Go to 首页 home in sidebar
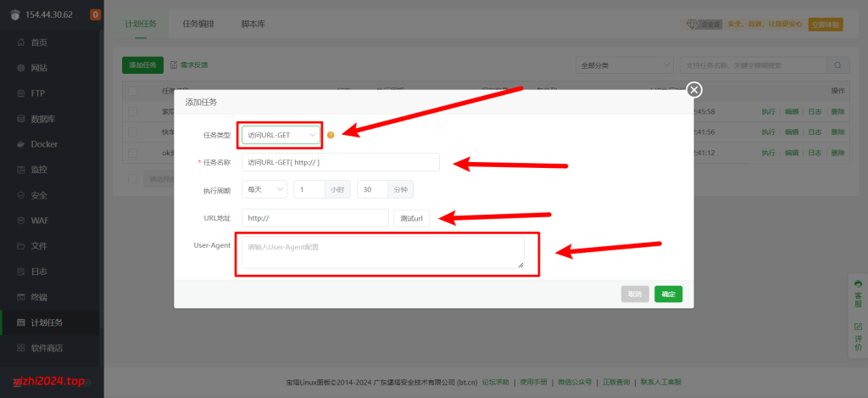The height and width of the screenshot is (398, 868). point(38,42)
